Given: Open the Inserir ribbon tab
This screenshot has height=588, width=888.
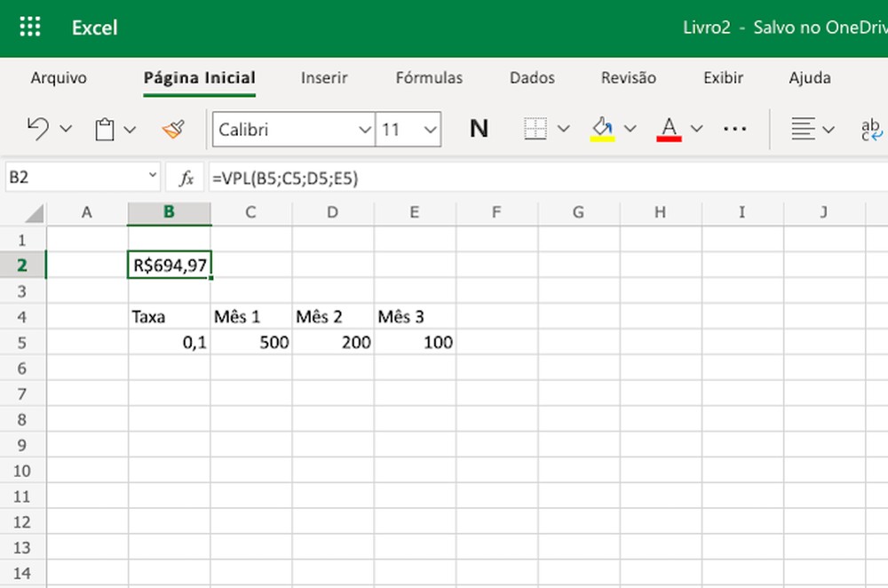Looking at the screenshot, I should click(x=323, y=78).
